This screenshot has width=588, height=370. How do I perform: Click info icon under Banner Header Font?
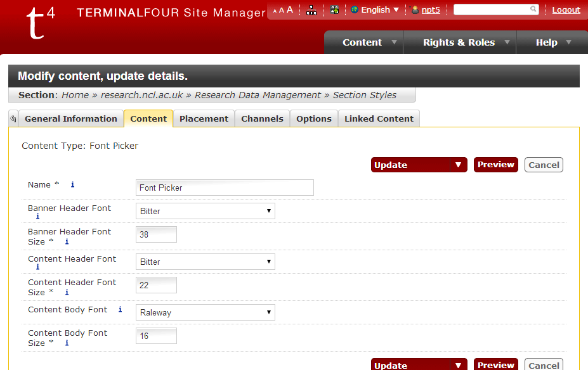[x=37, y=217]
